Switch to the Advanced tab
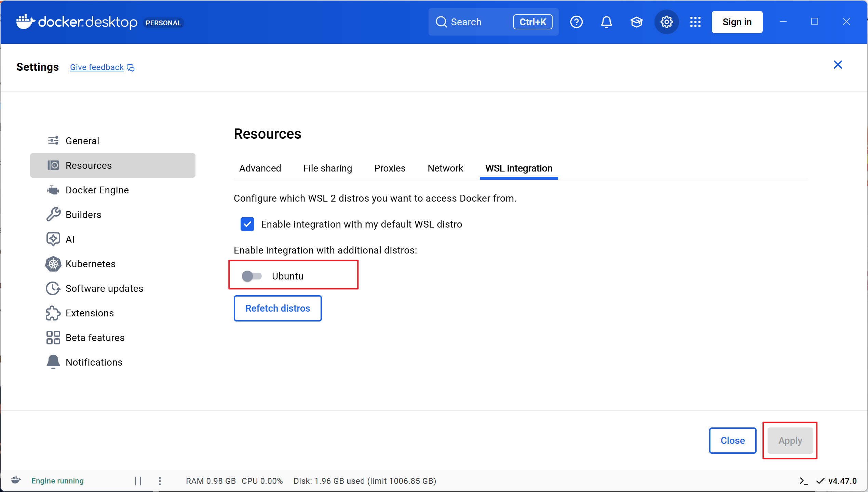 [260, 168]
